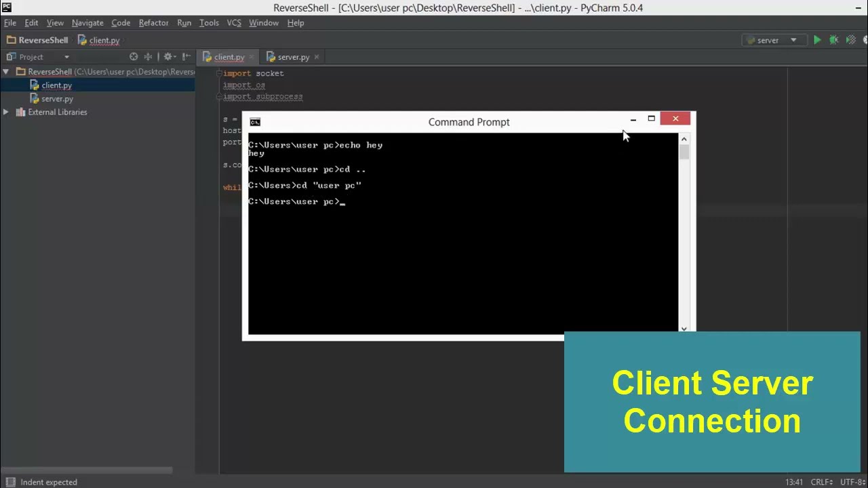This screenshot has height=488, width=868.
Task: Collapse the ReverseShell project tree node
Action: (x=5, y=71)
